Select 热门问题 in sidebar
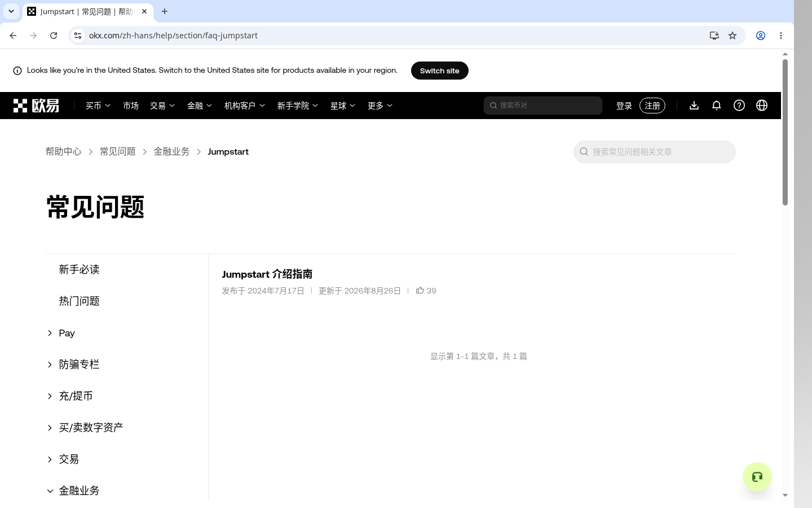 [79, 301]
